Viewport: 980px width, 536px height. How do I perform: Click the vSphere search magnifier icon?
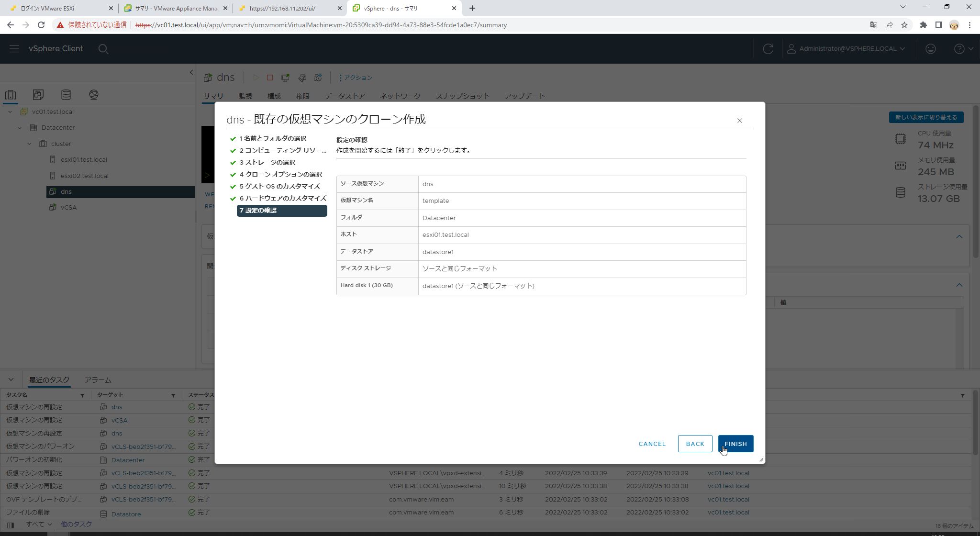click(x=103, y=49)
